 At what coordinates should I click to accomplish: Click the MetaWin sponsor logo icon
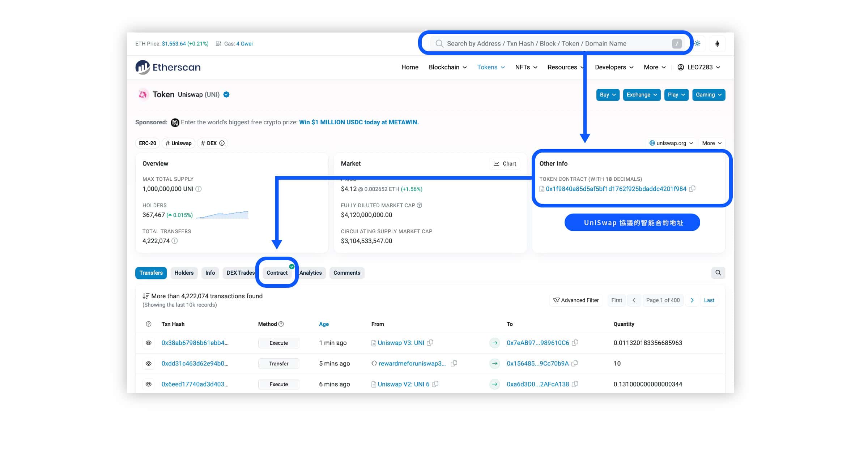(x=175, y=123)
